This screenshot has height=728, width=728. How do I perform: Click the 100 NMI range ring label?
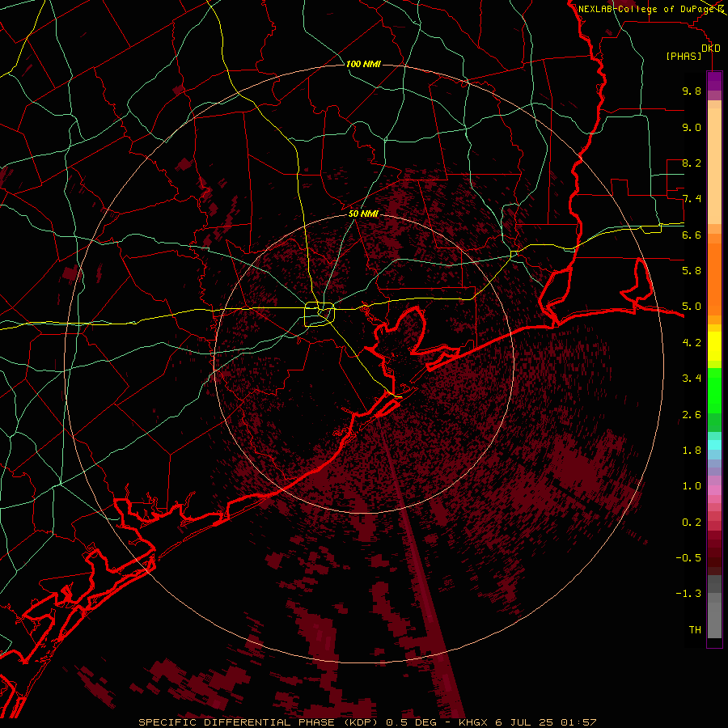363,64
